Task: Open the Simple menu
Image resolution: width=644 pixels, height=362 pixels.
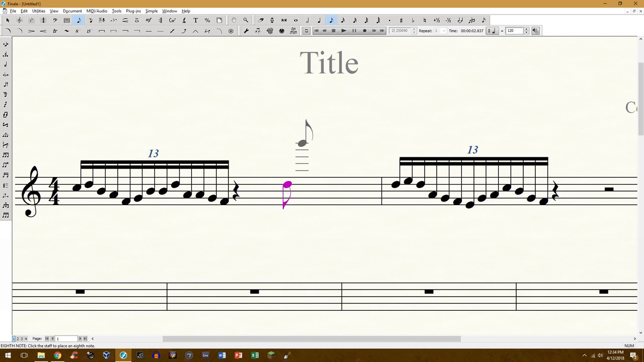Action: 151,11
